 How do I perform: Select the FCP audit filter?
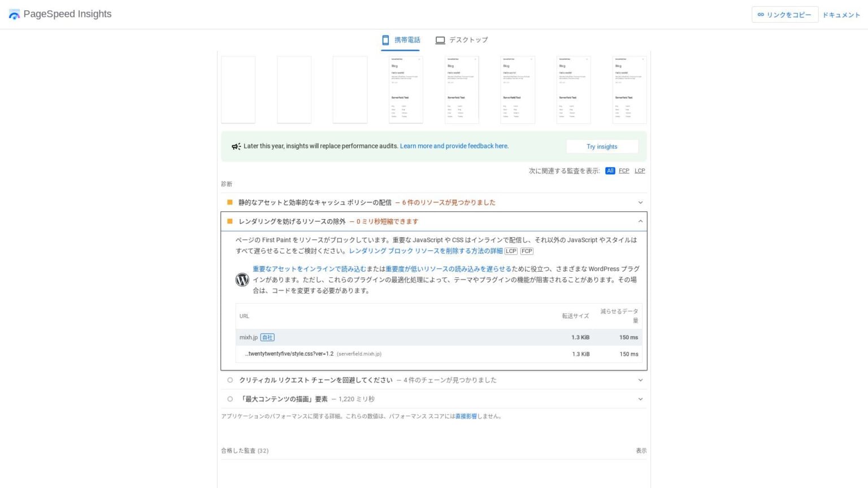pos(623,171)
